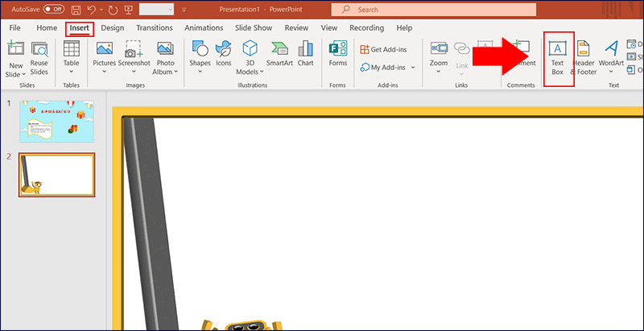The width and height of the screenshot is (644, 331).
Task: Click the Save disk icon
Action: tap(76, 9)
